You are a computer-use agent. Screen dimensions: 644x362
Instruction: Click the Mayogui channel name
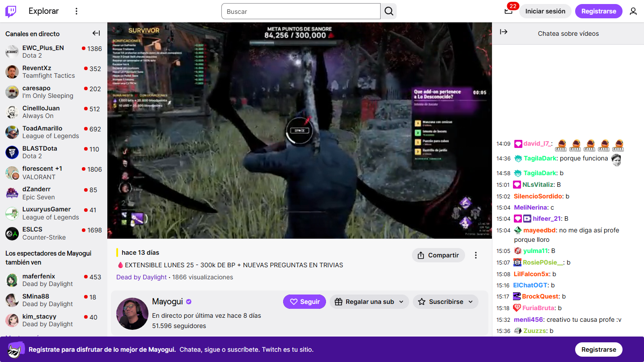click(168, 302)
